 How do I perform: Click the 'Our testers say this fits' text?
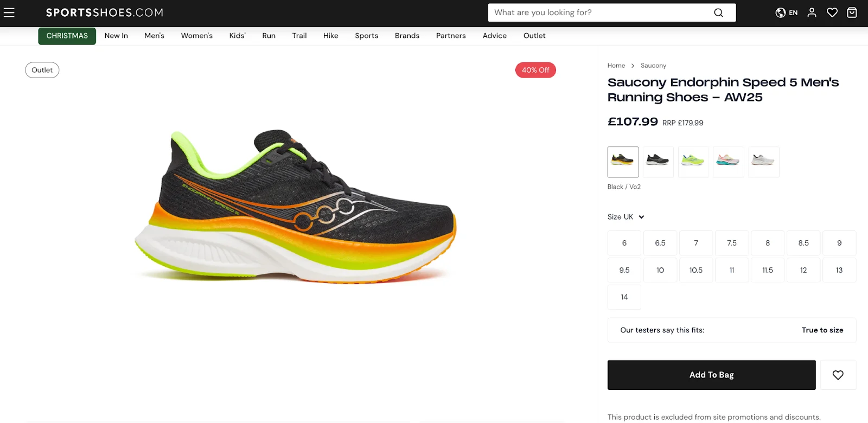pos(662,330)
